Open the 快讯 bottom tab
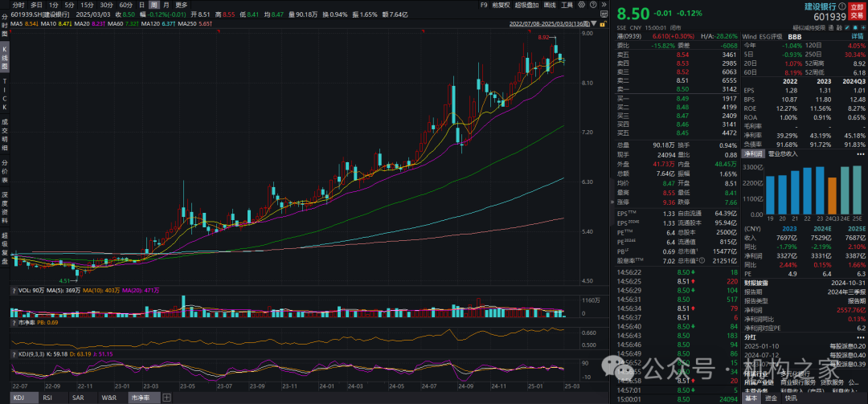 coord(791,398)
